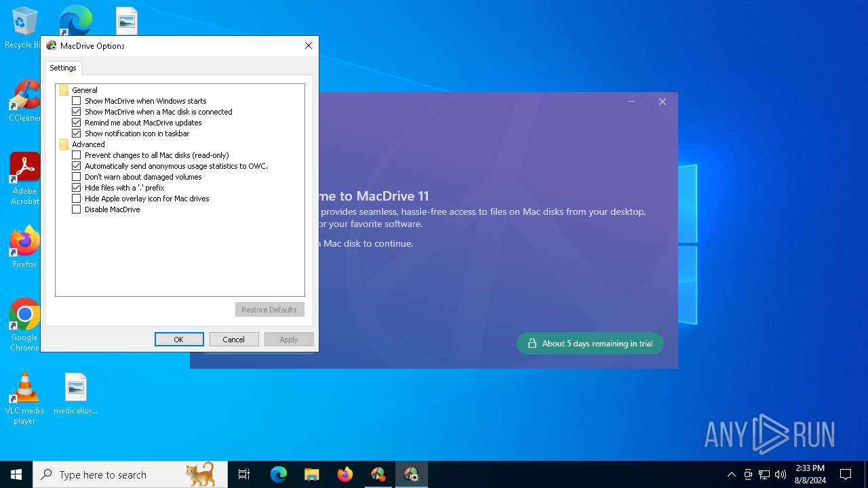Click Meet Now tray icon
The width and height of the screenshot is (868, 488).
point(748,474)
